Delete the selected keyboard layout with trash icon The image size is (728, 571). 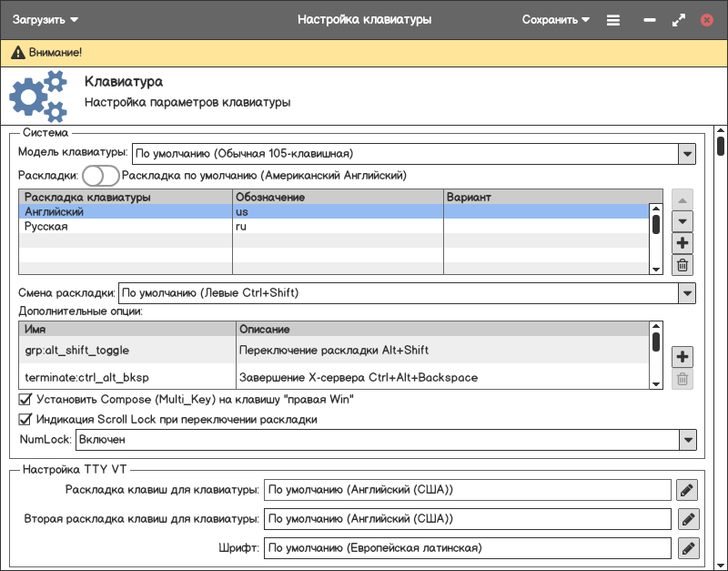(682, 266)
